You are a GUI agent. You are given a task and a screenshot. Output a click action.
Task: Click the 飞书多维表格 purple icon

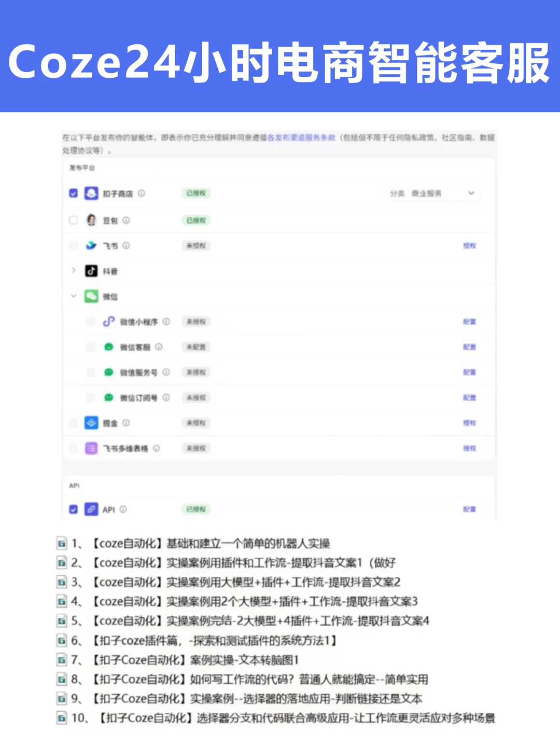91,448
